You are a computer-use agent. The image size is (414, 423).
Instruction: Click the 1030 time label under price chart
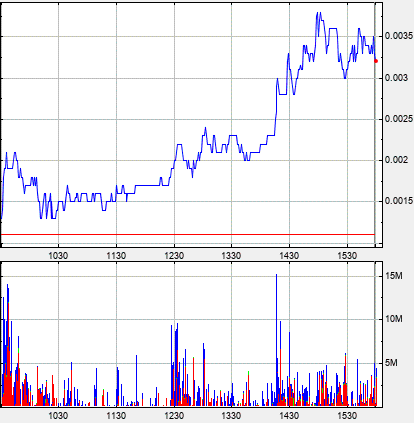[x=58, y=256]
